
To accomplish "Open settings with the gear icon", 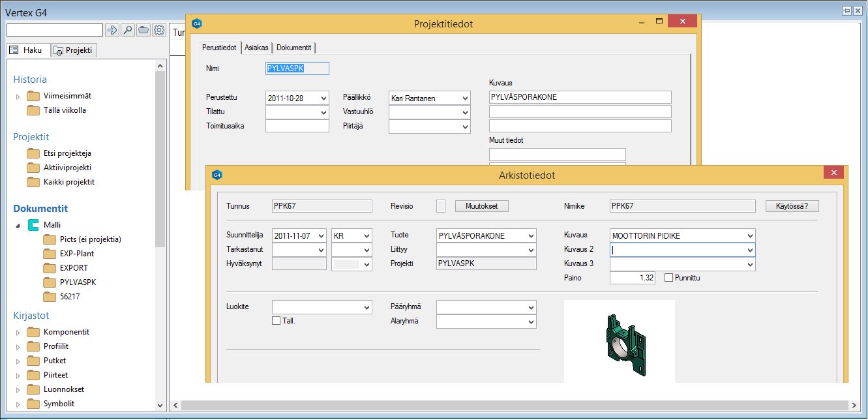I will pyautogui.click(x=158, y=30).
